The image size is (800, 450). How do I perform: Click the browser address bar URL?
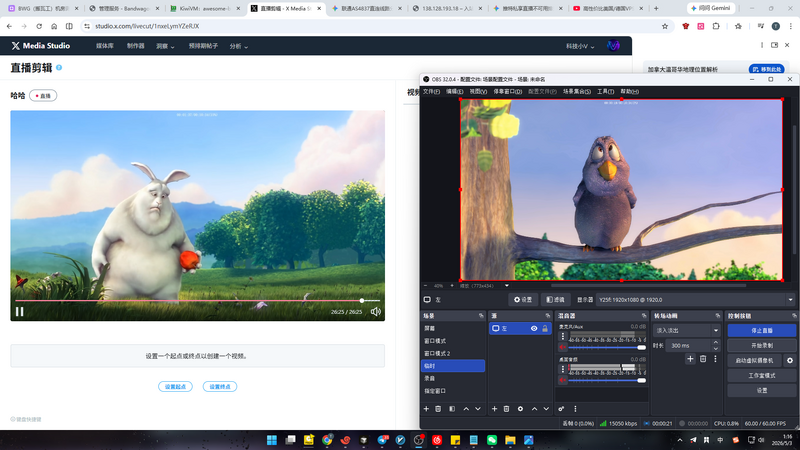pos(147,26)
